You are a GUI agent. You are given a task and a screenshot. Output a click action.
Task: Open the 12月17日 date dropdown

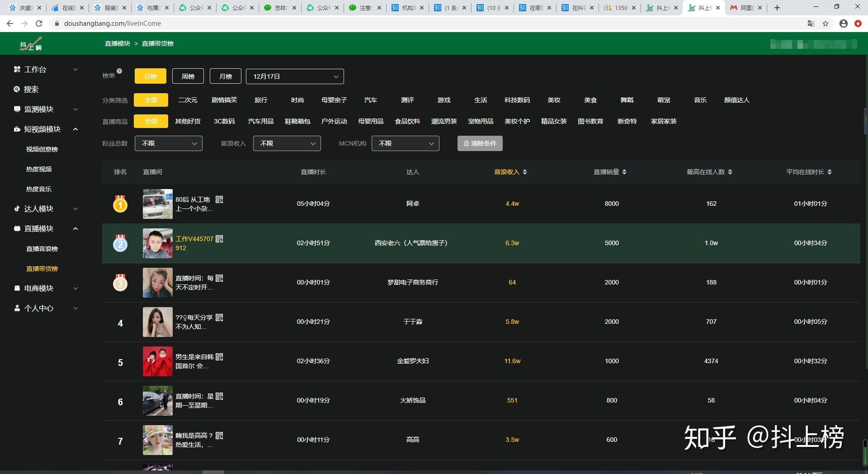(x=295, y=76)
